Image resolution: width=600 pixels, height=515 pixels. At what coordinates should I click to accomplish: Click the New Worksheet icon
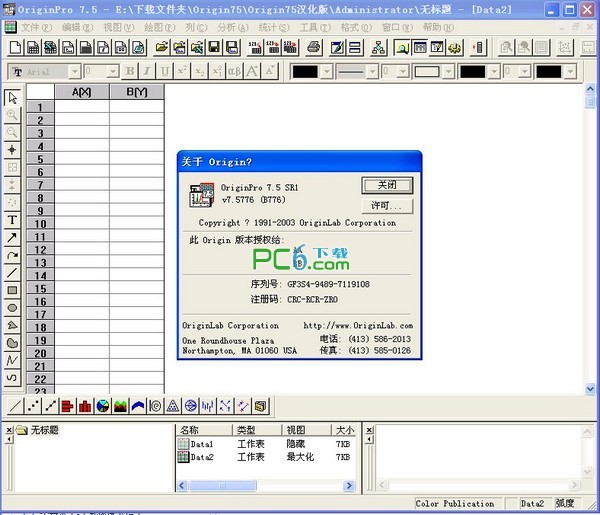point(33,47)
